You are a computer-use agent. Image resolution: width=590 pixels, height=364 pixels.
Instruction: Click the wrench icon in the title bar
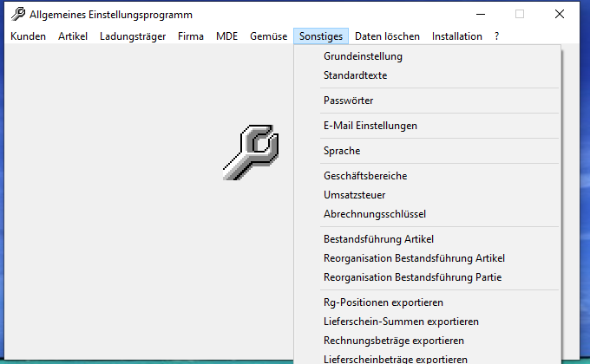click(18, 14)
